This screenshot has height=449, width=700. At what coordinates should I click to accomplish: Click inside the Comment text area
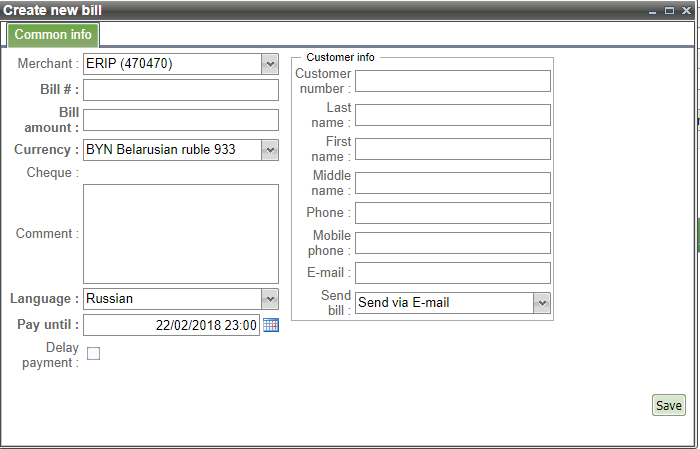coord(180,234)
